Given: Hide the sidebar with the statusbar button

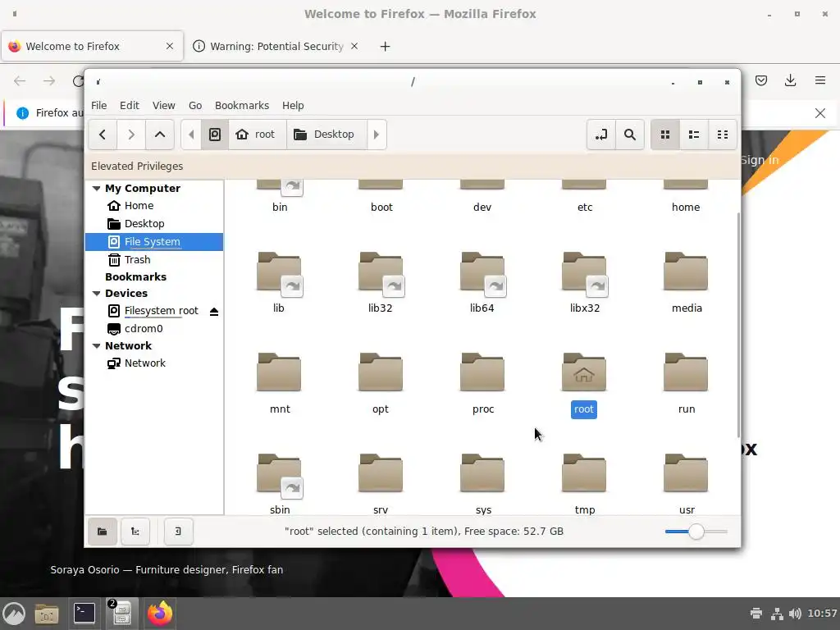Looking at the screenshot, I should [x=178, y=532].
